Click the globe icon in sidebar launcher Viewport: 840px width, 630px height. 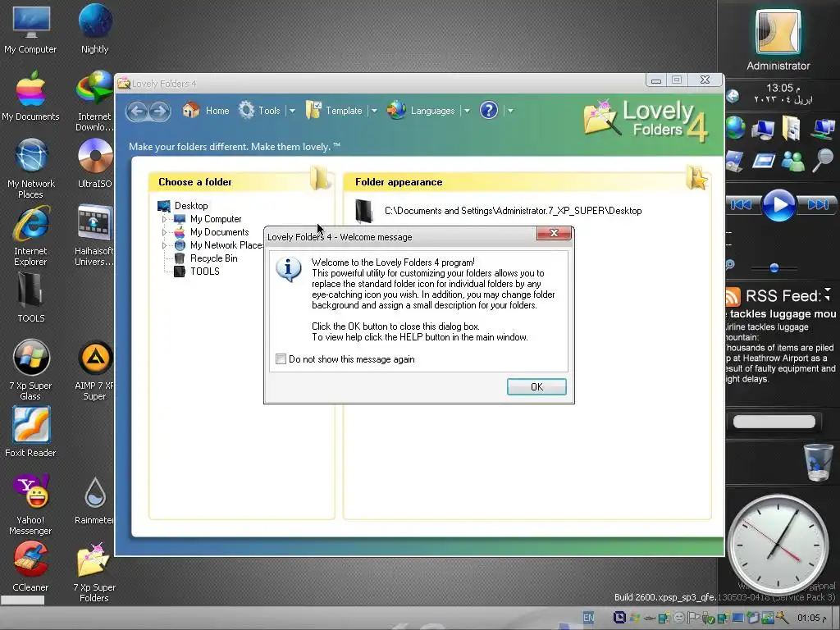point(736,127)
